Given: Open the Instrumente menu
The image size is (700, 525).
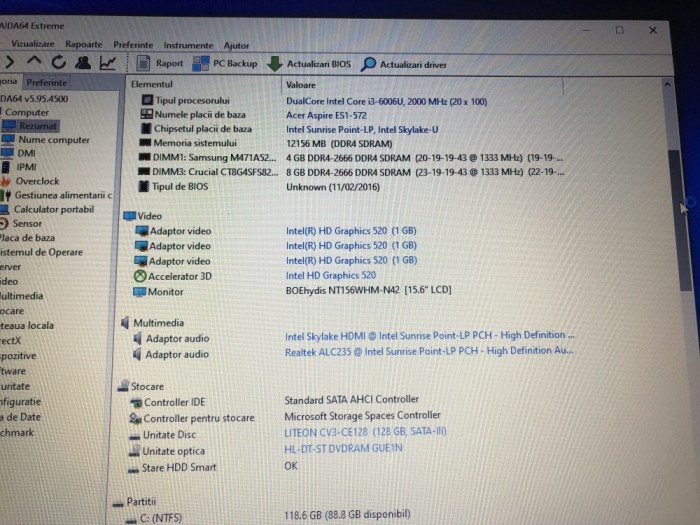Looking at the screenshot, I should [188, 45].
